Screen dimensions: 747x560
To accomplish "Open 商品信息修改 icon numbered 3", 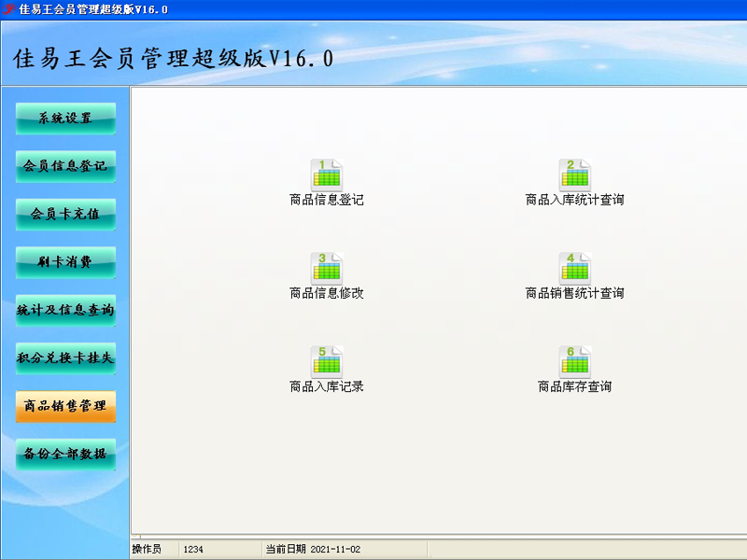I will point(327,268).
